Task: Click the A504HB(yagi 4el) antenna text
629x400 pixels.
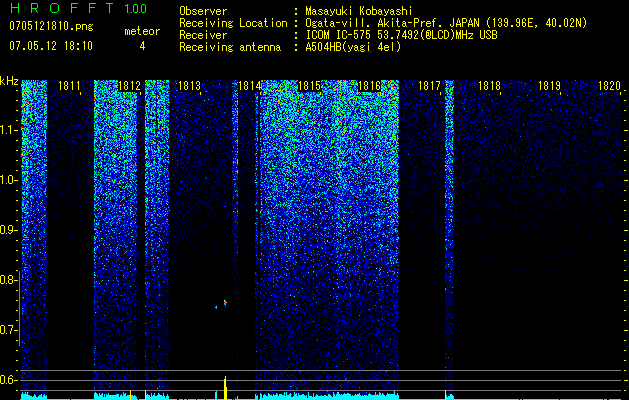Action: 353,47
